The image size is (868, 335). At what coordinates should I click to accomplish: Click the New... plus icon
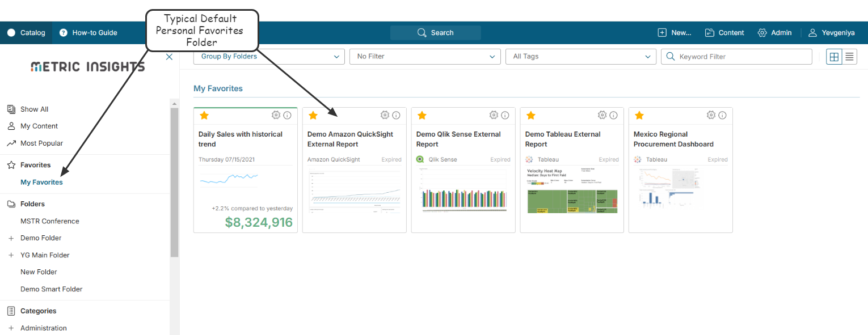662,33
